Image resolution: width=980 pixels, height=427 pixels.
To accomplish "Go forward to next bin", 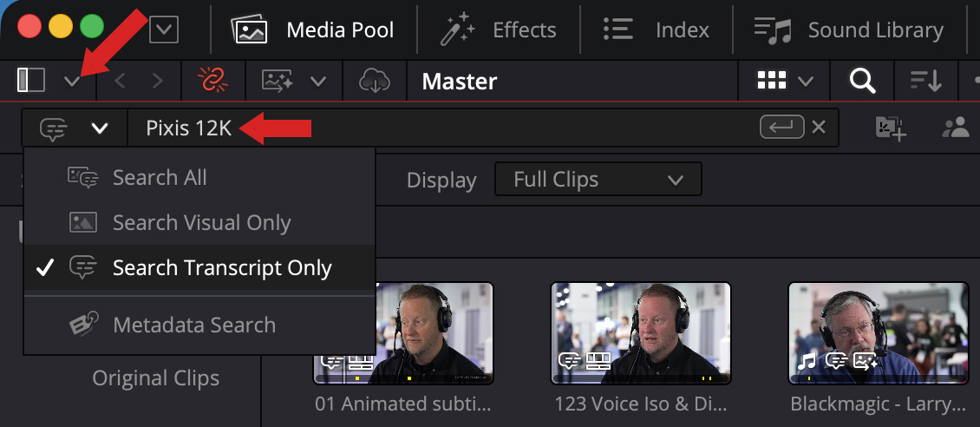I will [x=158, y=82].
